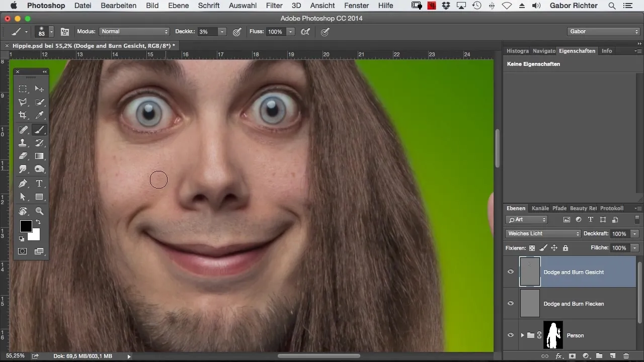Select the Path Selection tool
The height and width of the screenshot is (362, 644).
click(x=23, y=197)
